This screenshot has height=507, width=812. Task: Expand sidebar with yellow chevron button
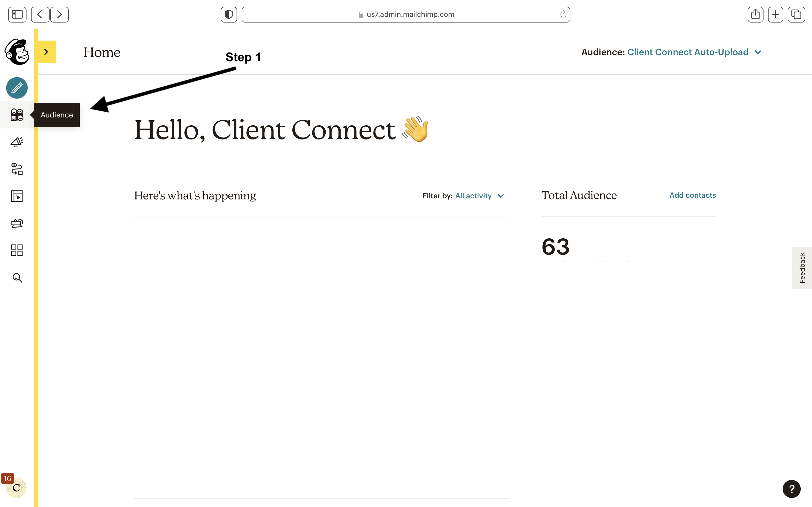coord(47,52)
